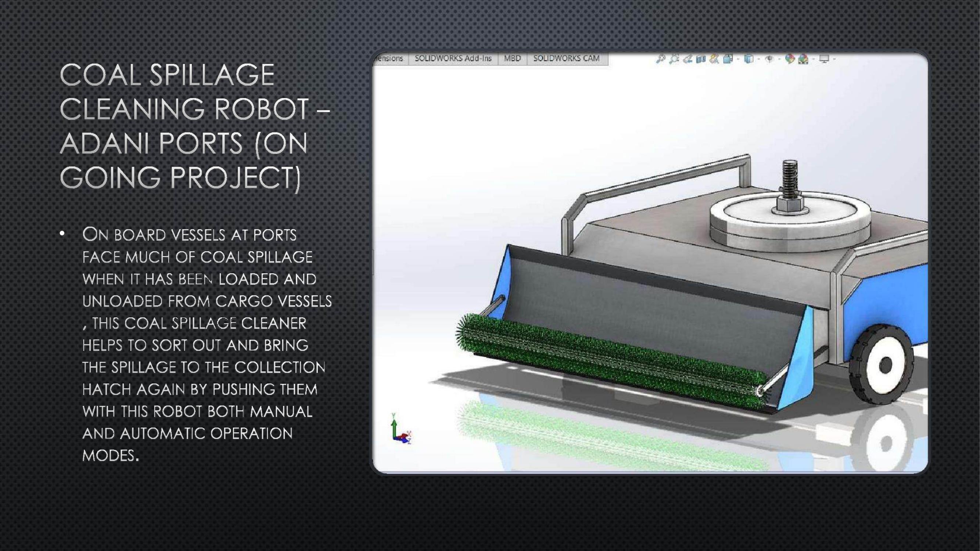Click the Apply Scene icon
The width and height of the screenshot is (980, 551).
(x=803, y=59)
